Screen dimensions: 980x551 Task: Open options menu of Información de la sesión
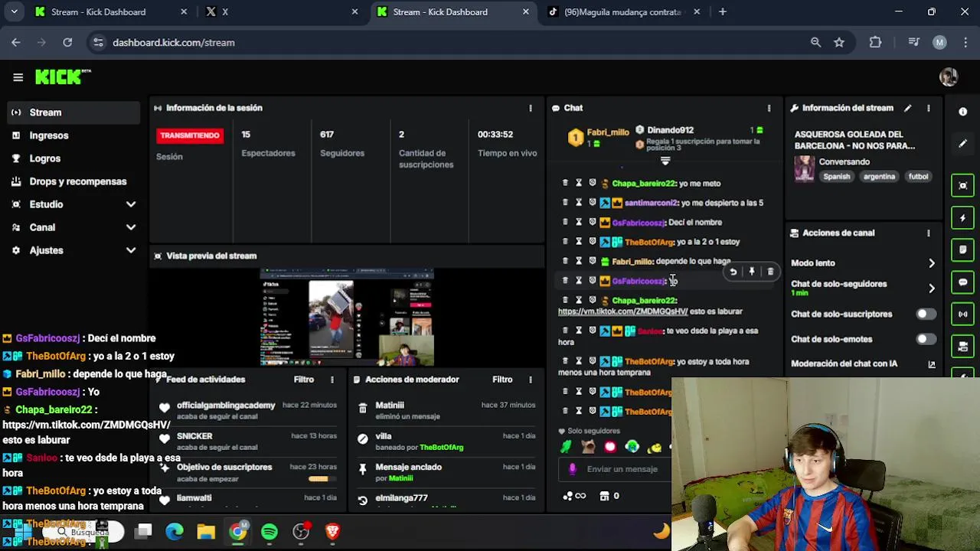(531, 108)
